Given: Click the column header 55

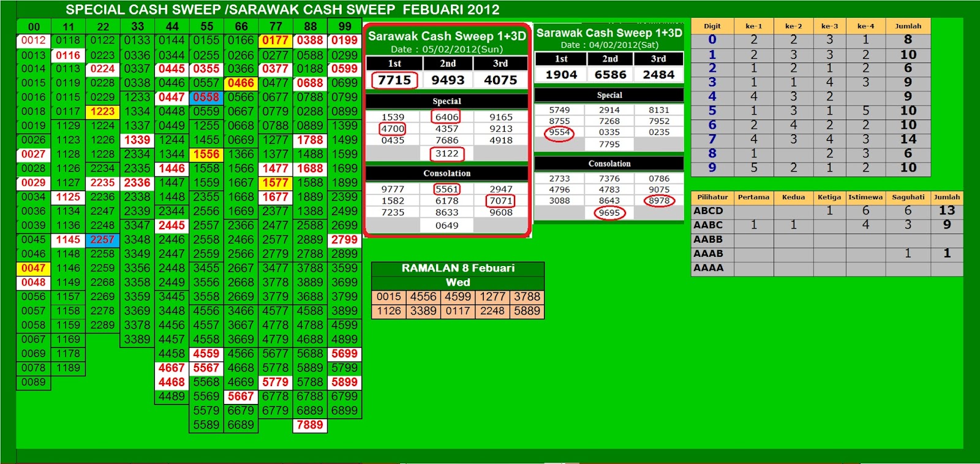Looking at the screenshot, I should pos(206,27).
